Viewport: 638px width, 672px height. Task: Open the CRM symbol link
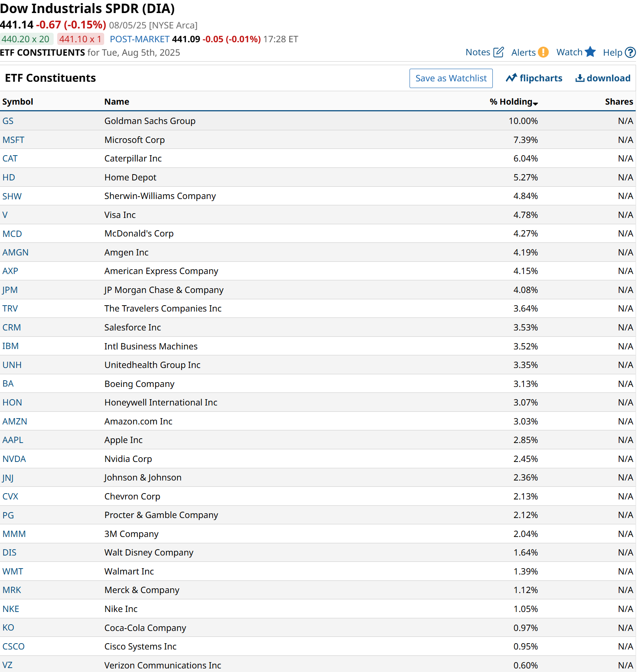(x=12, y=327)
